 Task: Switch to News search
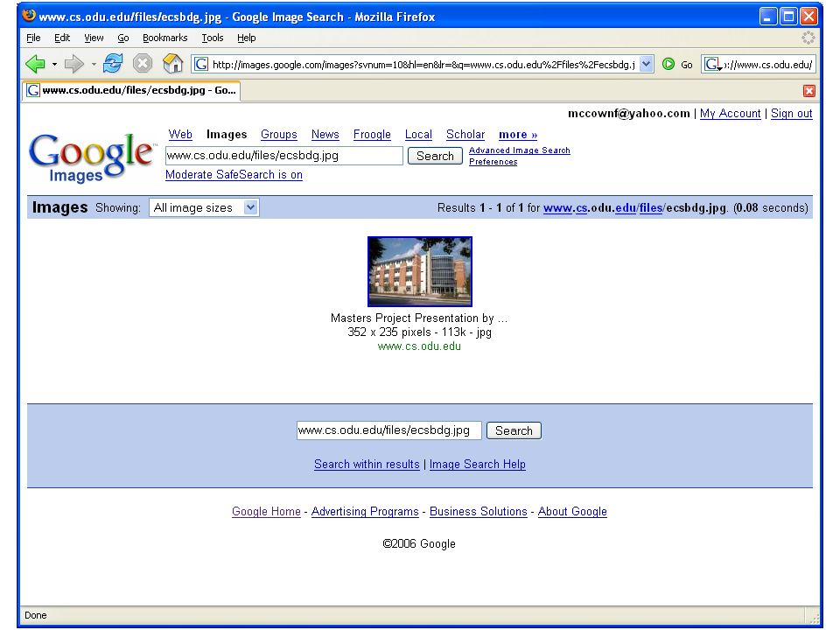[325, 135]
